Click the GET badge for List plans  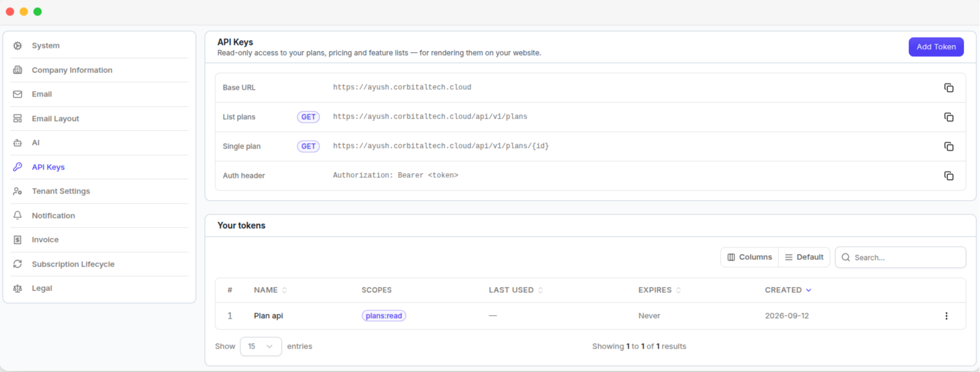click(x=308, y=117)
